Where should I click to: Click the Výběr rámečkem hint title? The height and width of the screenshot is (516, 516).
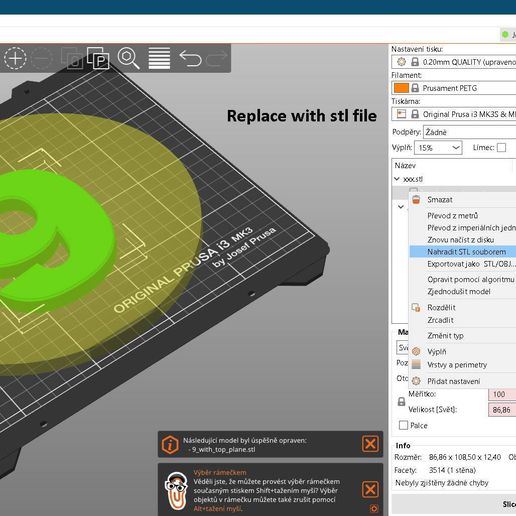click(220, 472)
